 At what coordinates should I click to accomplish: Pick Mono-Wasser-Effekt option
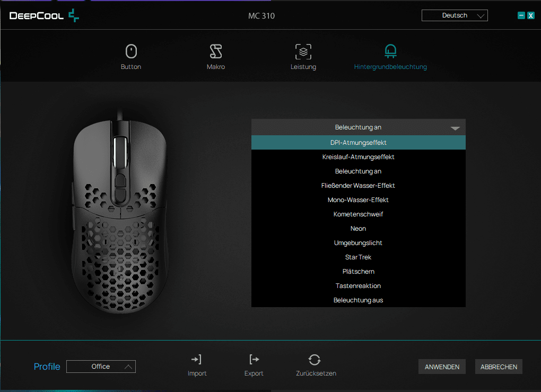(x=359, y=200)
